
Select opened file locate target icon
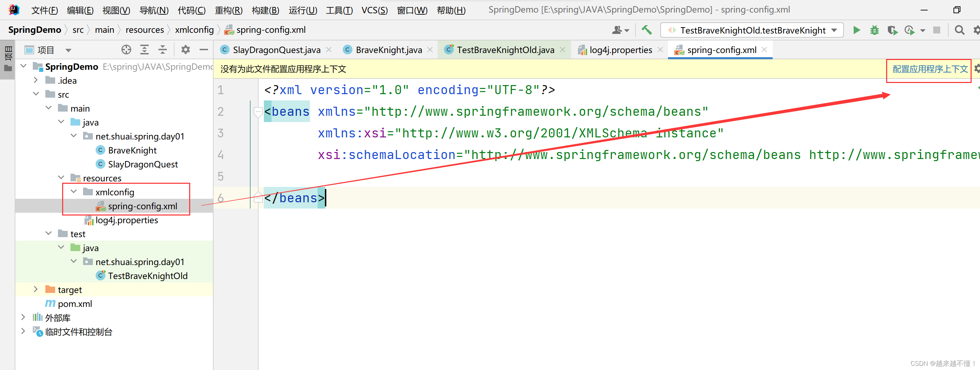point(126,50)
